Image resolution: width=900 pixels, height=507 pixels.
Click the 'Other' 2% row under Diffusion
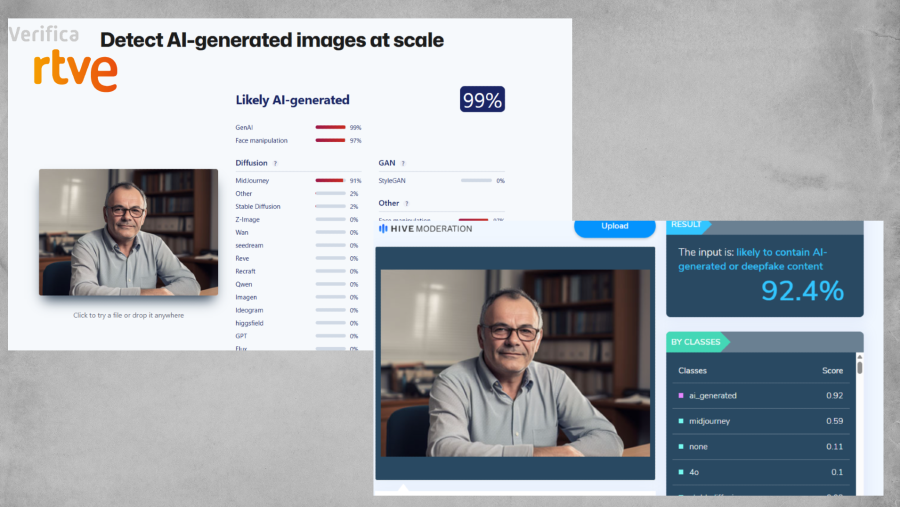[297, 193]
